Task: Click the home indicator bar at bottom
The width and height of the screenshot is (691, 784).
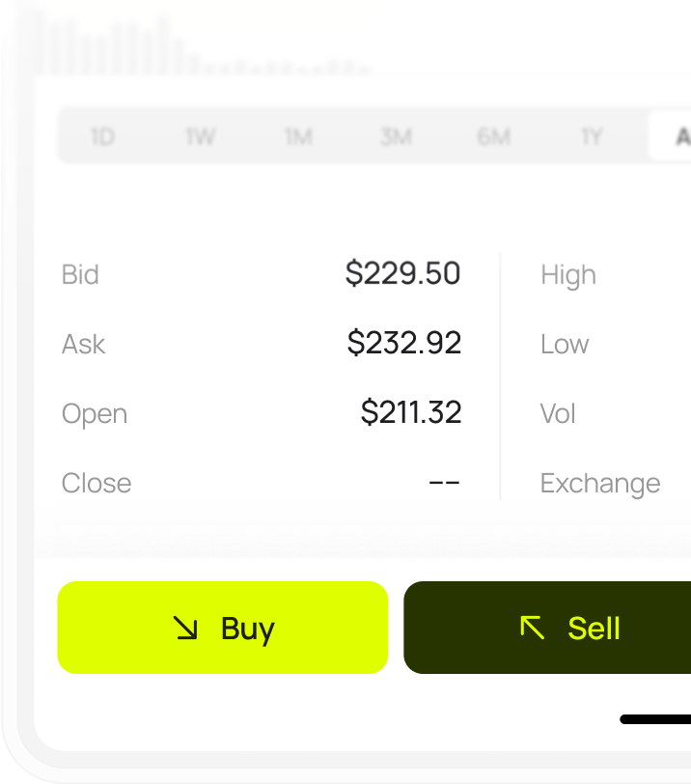Action: coord(656,719)
